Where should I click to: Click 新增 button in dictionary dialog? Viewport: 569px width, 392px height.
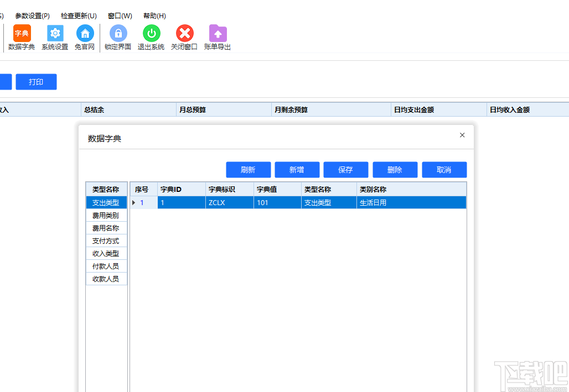[297, 170]
